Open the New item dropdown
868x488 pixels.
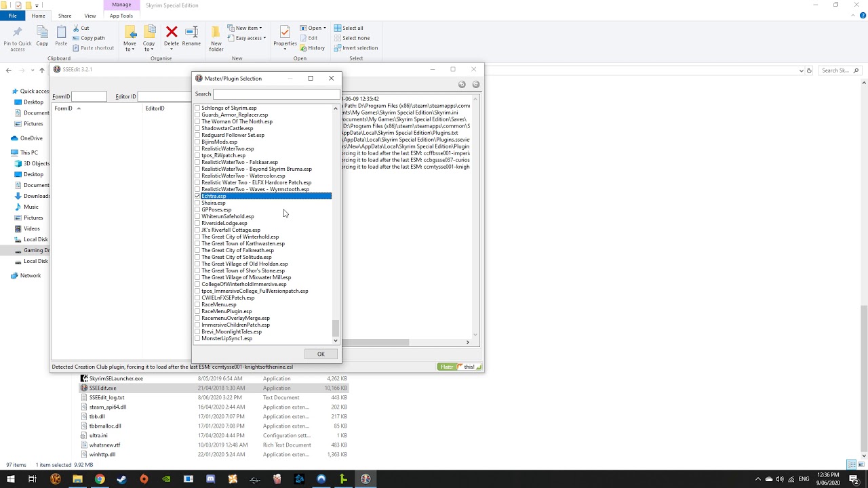(x=246, y=28)
